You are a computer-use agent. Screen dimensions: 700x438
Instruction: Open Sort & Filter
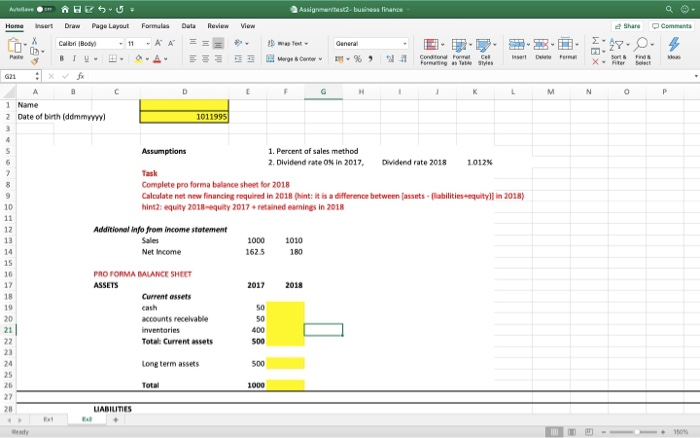[x=618, y=51]
